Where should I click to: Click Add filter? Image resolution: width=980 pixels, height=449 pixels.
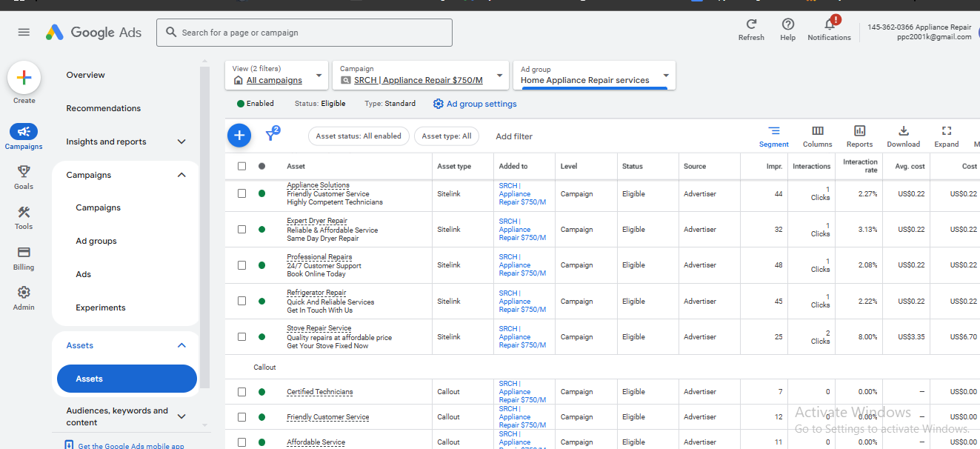pos(514,136)
